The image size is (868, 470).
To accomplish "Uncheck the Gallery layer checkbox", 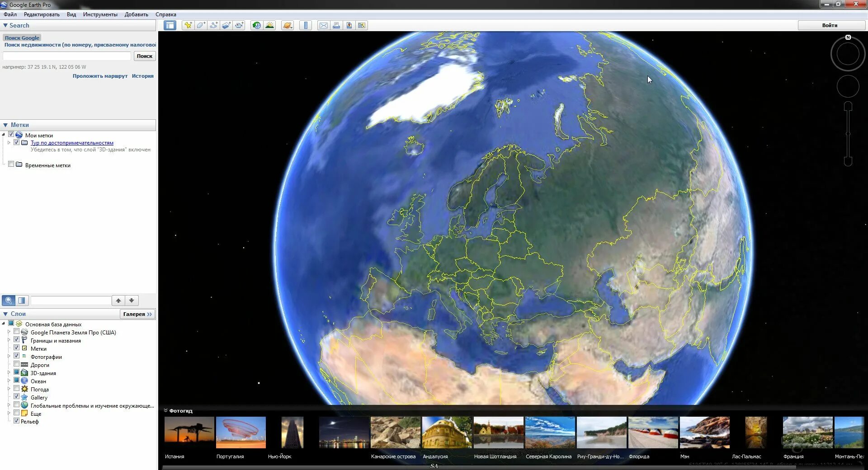I will pyautogui.click(x=17, y=397).
